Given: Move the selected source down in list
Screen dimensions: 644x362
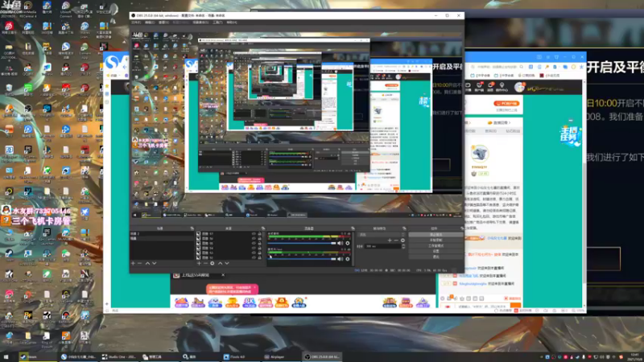Looking at the screenshot, I should (227, 264).
